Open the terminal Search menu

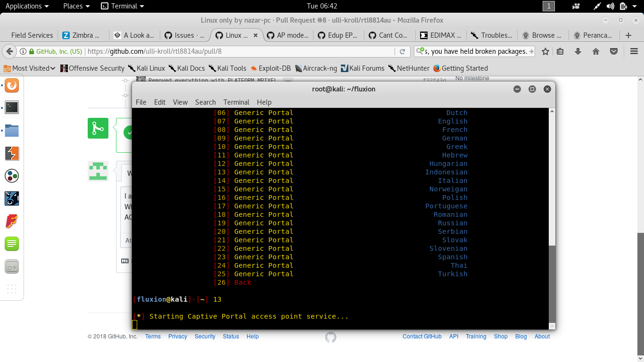(x=206, y=102)
